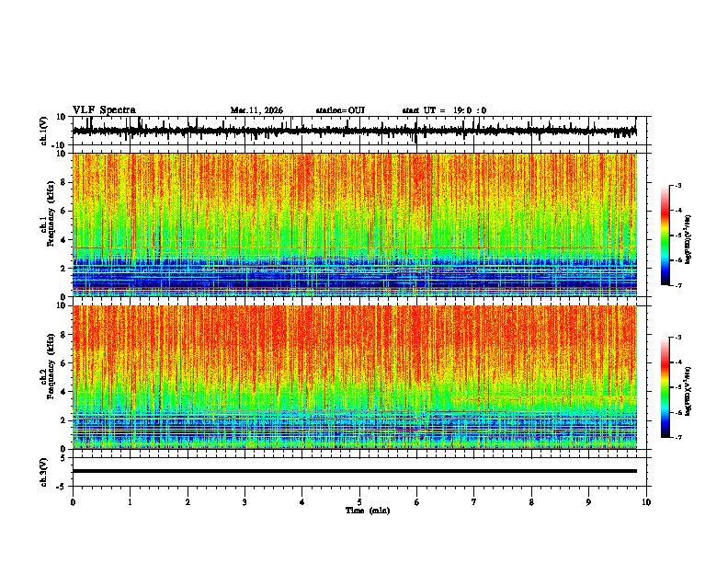Screen dimensions: 728x563
Task: Click the "7" tick label on time axis
Action: 474,502
